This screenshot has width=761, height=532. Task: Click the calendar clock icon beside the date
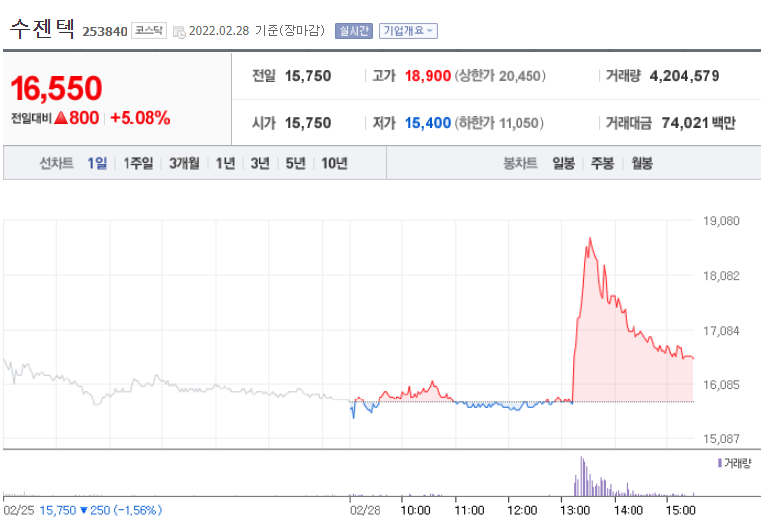(x=179, y=32)
